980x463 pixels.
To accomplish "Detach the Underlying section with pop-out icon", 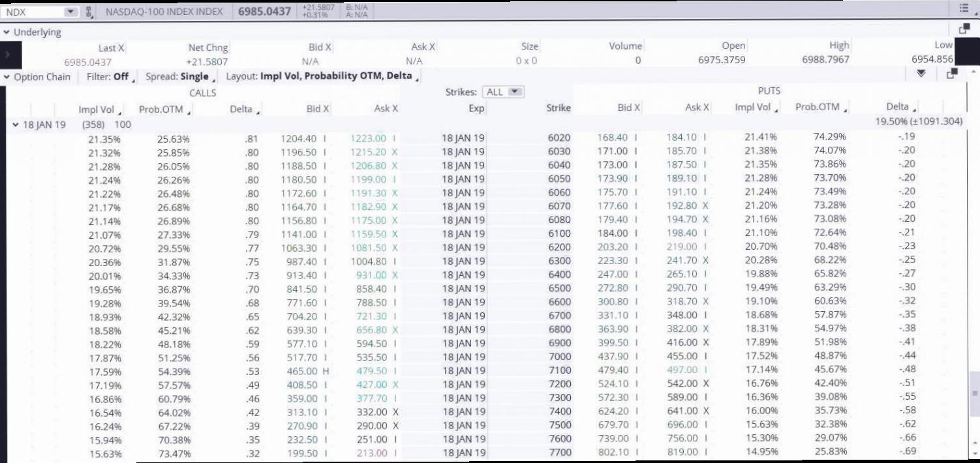I will coord(964,29).
